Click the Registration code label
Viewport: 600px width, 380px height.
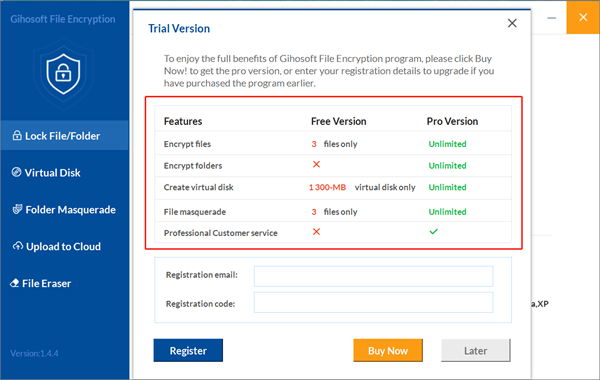pyautogui.click(x=201, y=304)
